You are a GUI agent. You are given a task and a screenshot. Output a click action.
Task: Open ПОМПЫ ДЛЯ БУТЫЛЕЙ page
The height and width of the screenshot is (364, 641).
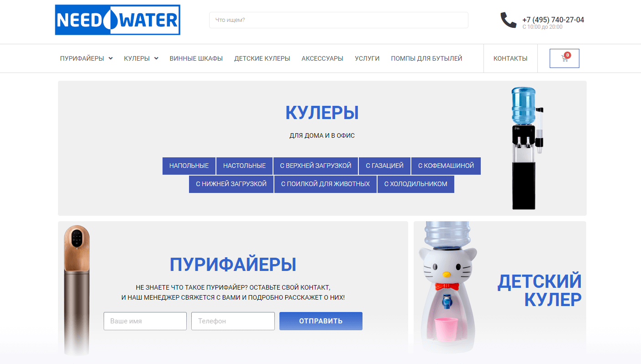pos(426,58)
